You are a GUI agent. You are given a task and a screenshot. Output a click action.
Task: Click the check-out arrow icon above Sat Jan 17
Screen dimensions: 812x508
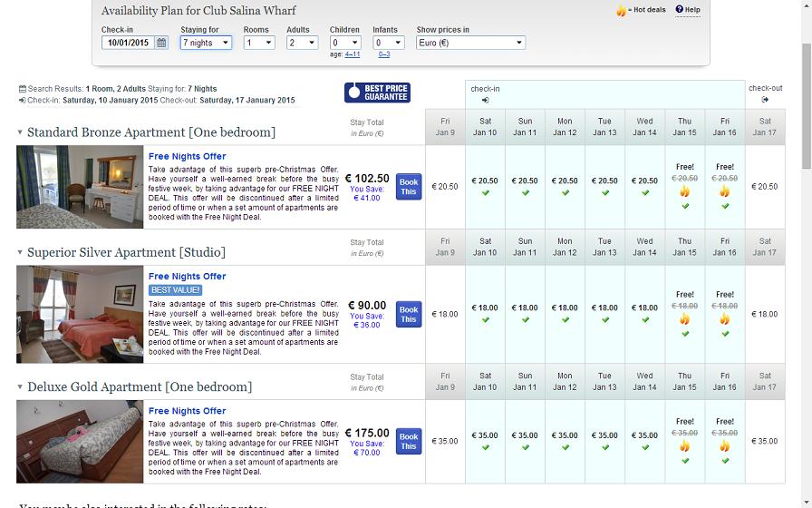765,100
